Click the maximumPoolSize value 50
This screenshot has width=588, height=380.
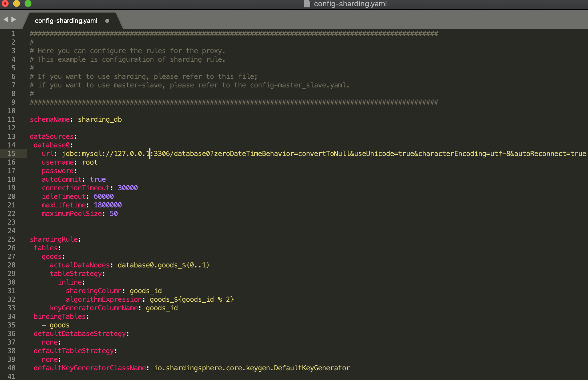[114, 213]
